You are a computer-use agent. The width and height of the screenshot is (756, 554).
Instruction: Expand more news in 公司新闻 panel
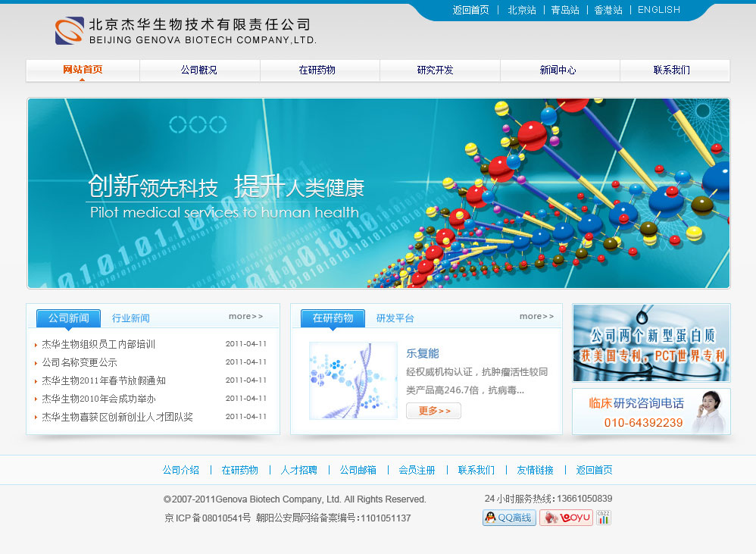click(x=246, y=316)
